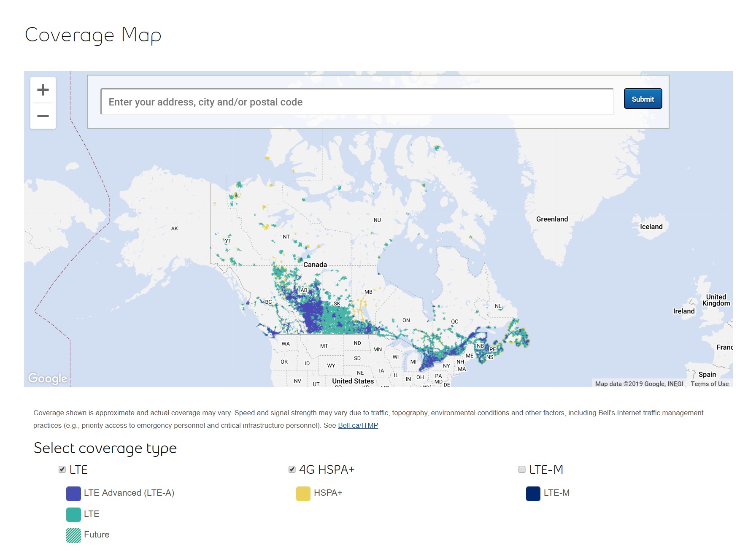Click the 'MT' state label

point(324,346)
